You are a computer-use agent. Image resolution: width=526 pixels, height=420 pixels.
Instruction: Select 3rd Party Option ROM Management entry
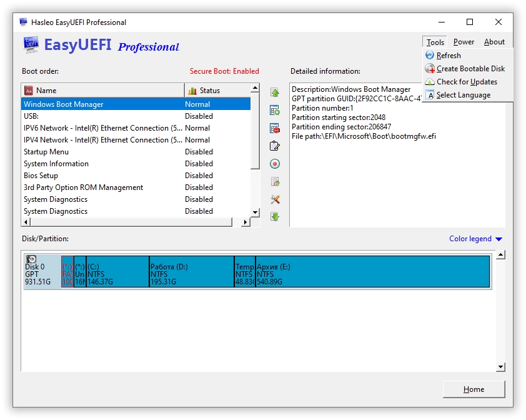[136, 187]
